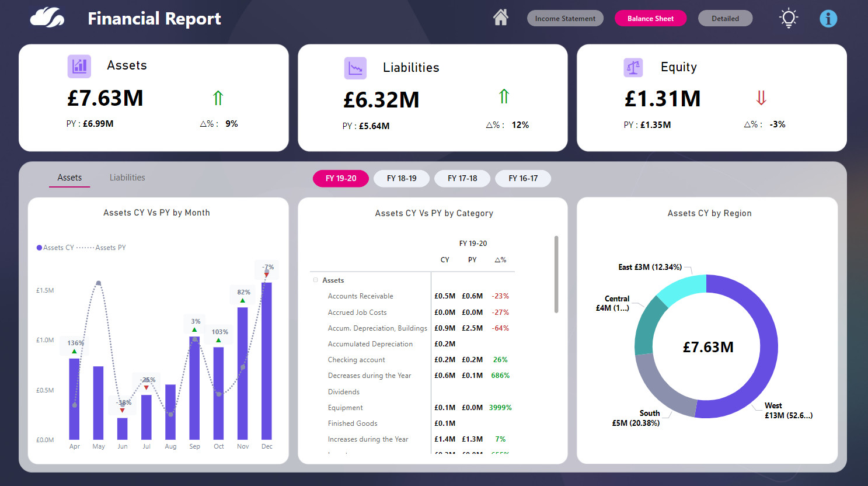Click the Liabilities £6.32M card value
This screenshot has width=868, height=486.
381,99
